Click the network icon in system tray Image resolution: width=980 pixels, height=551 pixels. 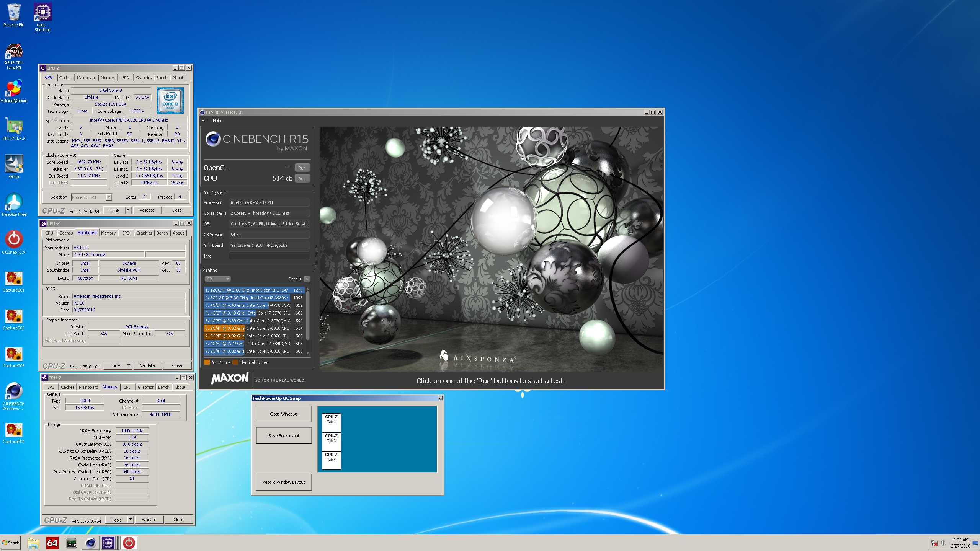[x=934, y=543]
